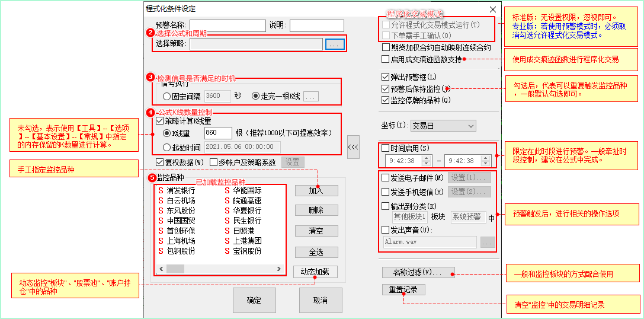Image resolution: width=644 pixels, height=319 pixels.
Task: Click the 预警名称 input field
Action: point(228,25)
